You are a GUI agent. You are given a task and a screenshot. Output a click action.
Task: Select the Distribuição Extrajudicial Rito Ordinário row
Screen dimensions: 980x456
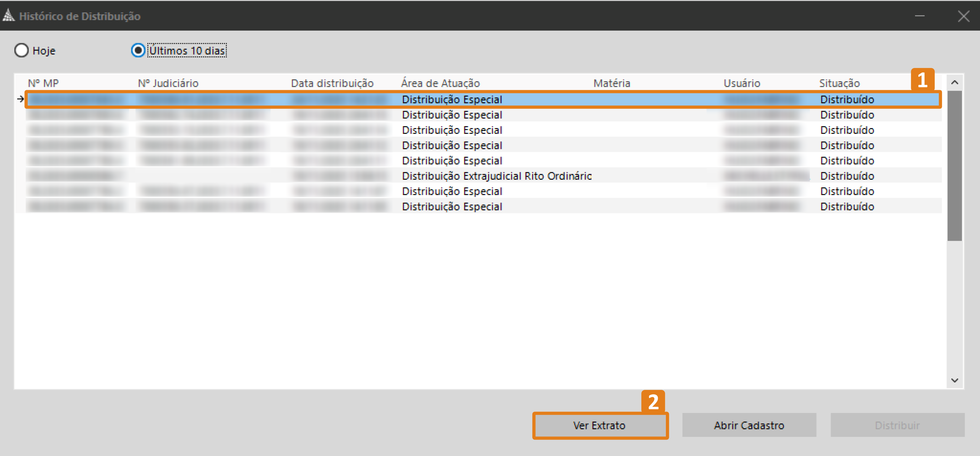(x=496, y=176)
